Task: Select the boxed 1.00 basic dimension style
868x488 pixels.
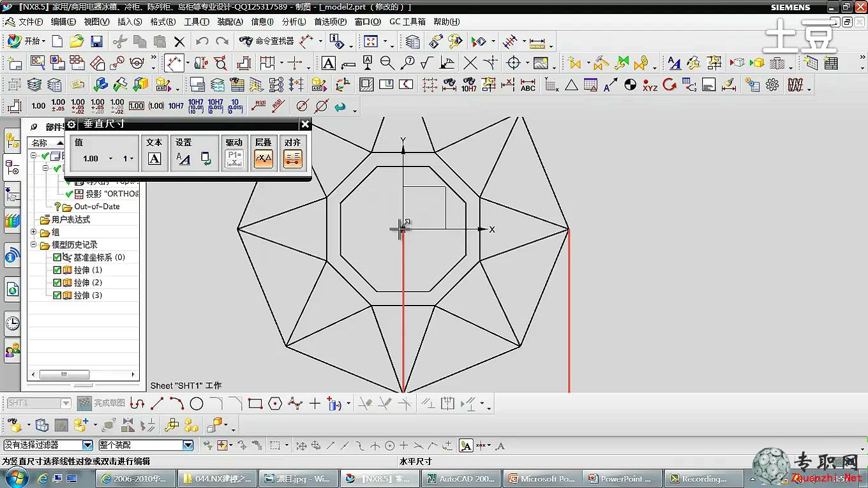Action: 137,106
